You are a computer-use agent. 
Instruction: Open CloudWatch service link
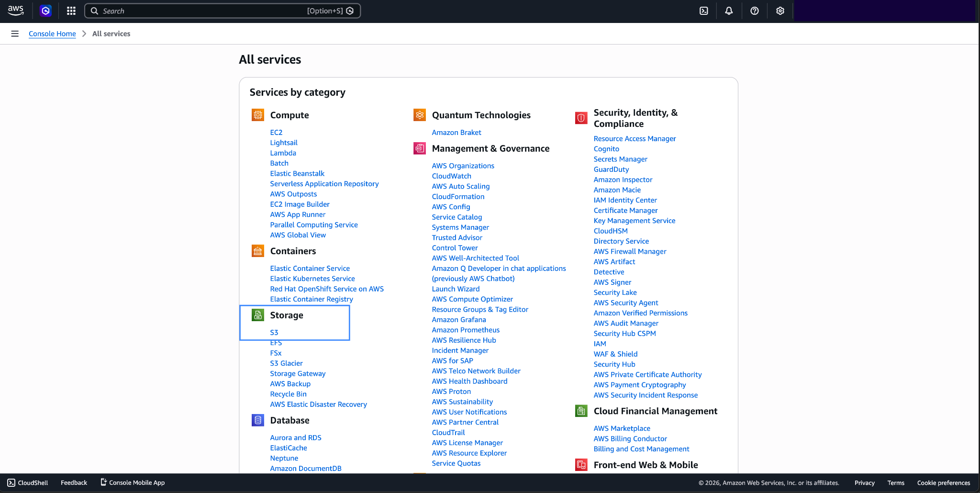(x=451, y=176)
